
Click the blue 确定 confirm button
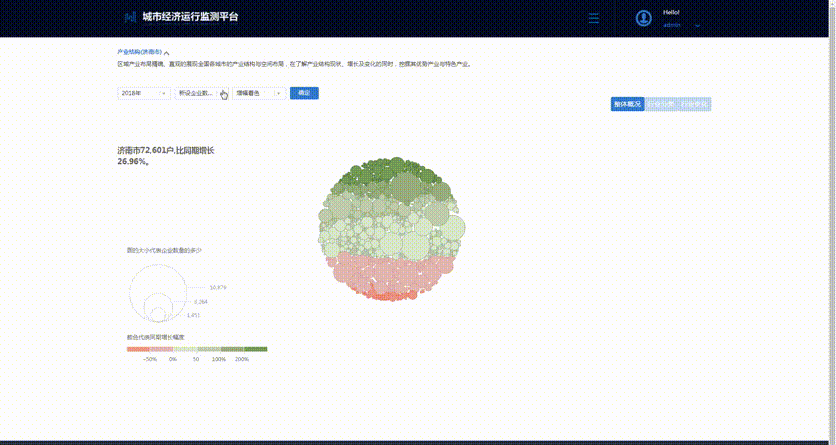pyautogui.click(x=304, y=93)
